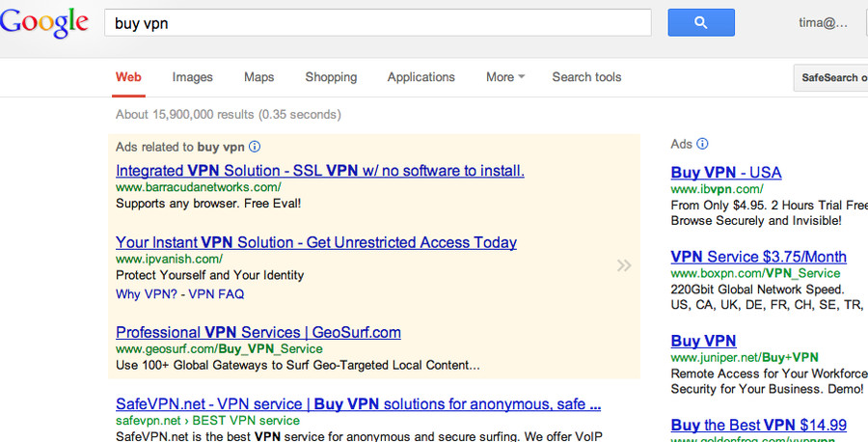Screen dimensions: 868x442
Task: Open the SafeSearch dropdown
Action: (830, 77)
